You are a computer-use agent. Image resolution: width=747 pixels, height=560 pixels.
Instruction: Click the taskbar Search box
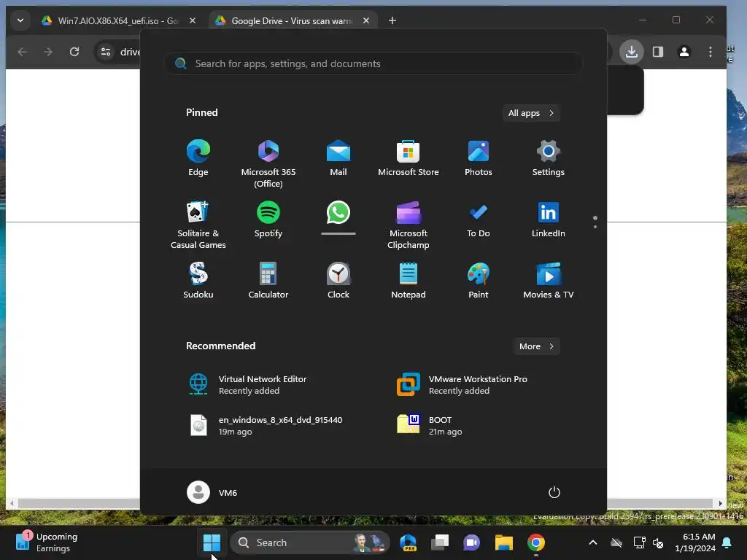click(x=310, y=542)
